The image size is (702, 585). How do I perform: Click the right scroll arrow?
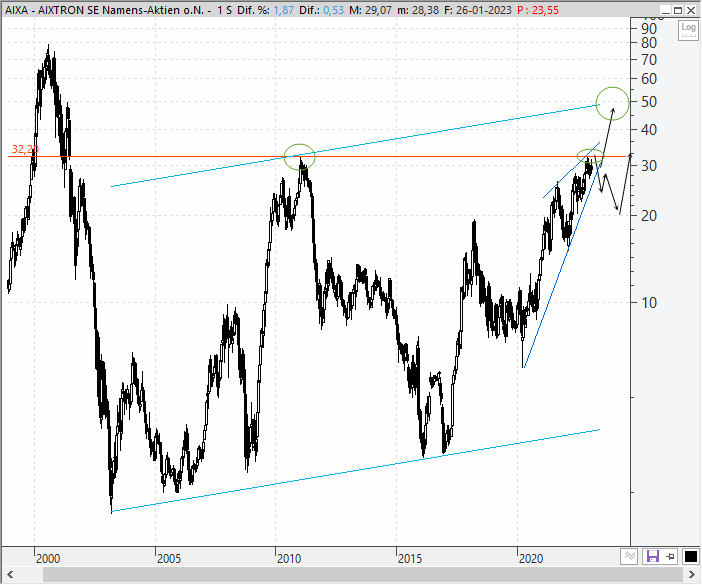(x=692, y=575)
